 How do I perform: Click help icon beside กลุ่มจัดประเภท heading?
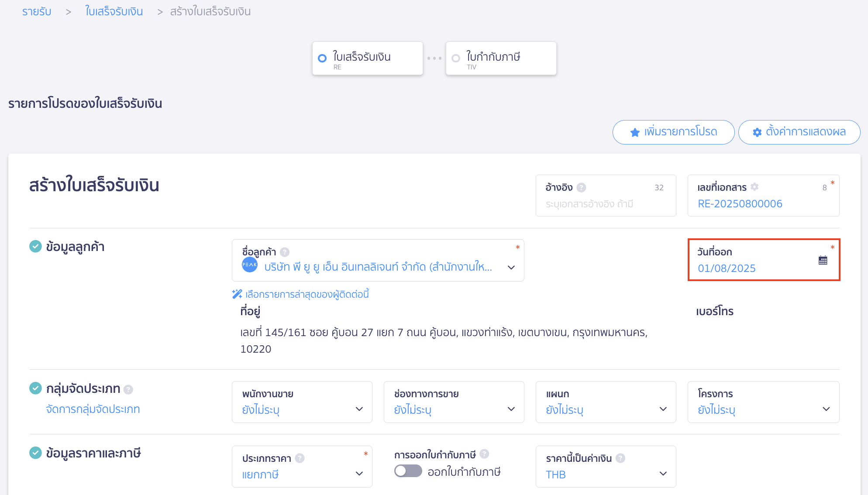tap(128, 389)
